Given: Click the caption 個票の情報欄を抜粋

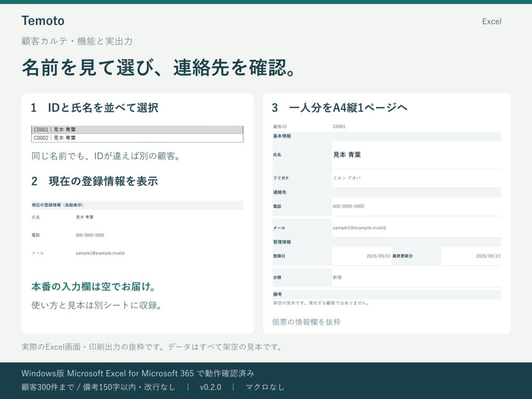Looking at the screenshot, I should click(307, 322).
